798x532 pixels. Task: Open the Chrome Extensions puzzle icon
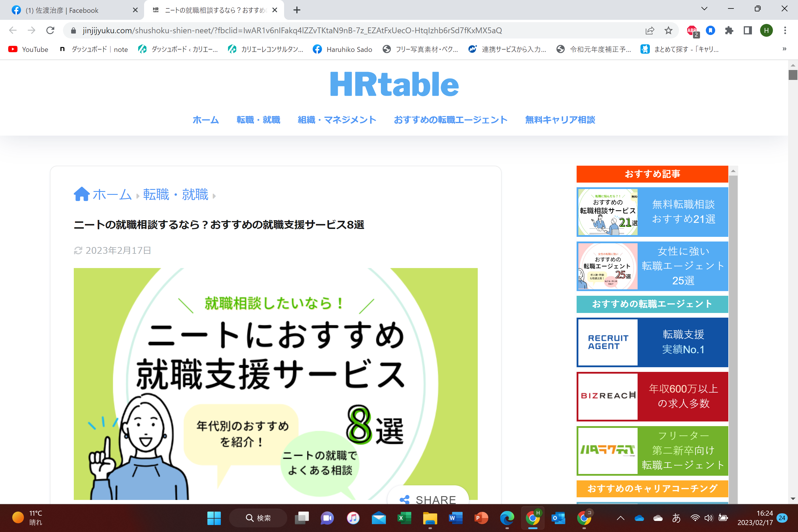pos(729,30)
